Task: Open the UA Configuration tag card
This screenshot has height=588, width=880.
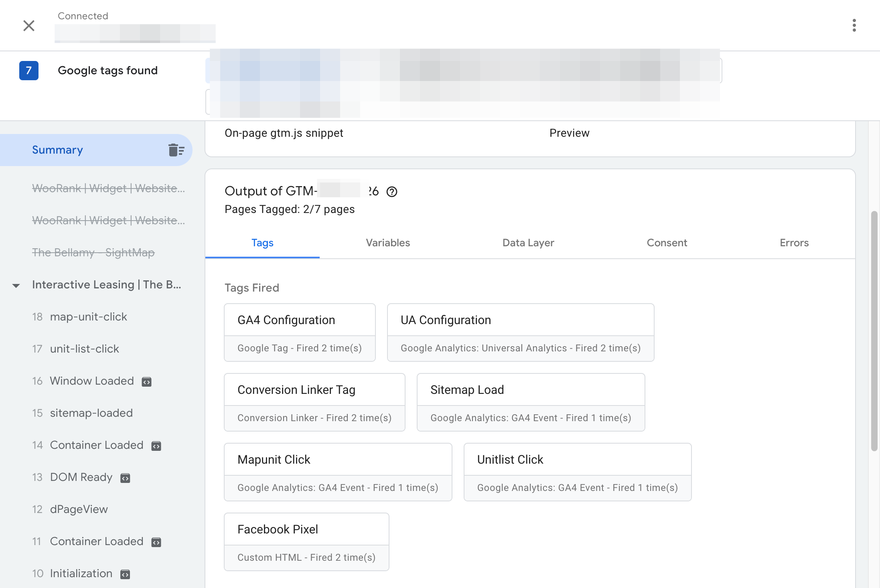Action: pos(521,333)
